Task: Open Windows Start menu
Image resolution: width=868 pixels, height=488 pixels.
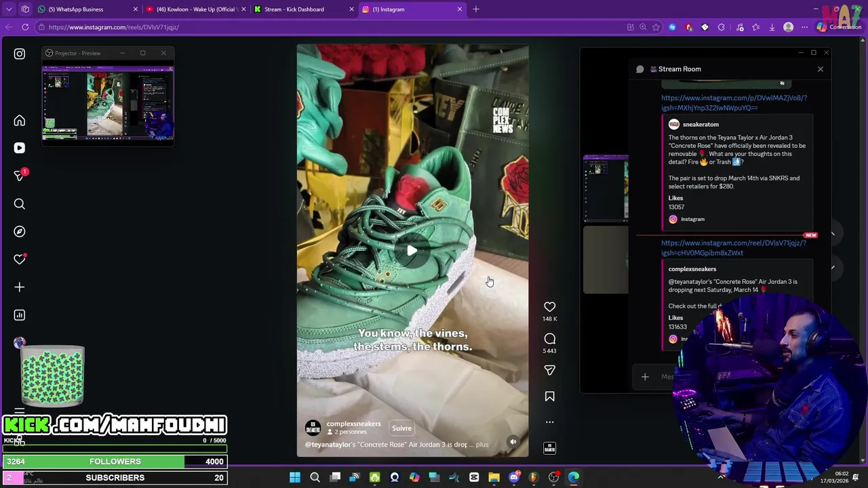Action: tap(295, 477)
